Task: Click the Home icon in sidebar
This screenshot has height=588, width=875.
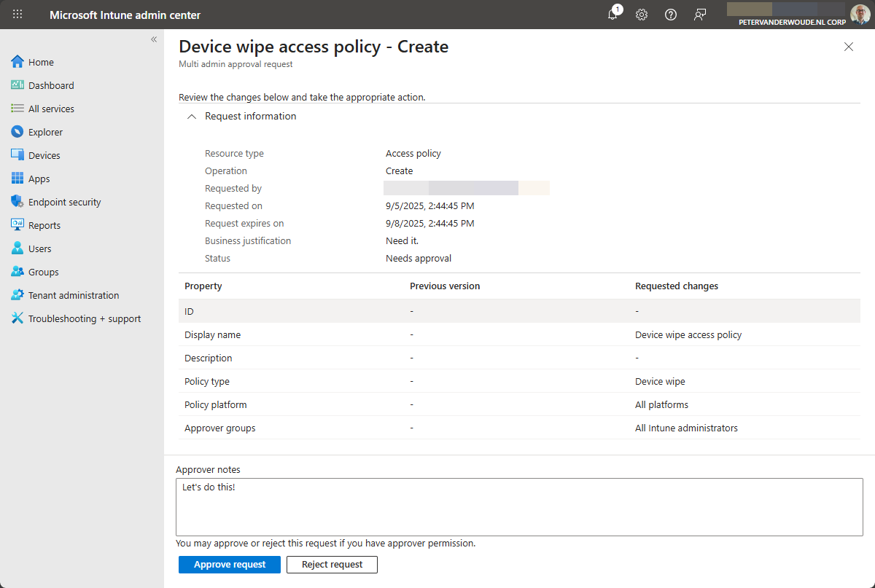Action: tap(17, 62)
